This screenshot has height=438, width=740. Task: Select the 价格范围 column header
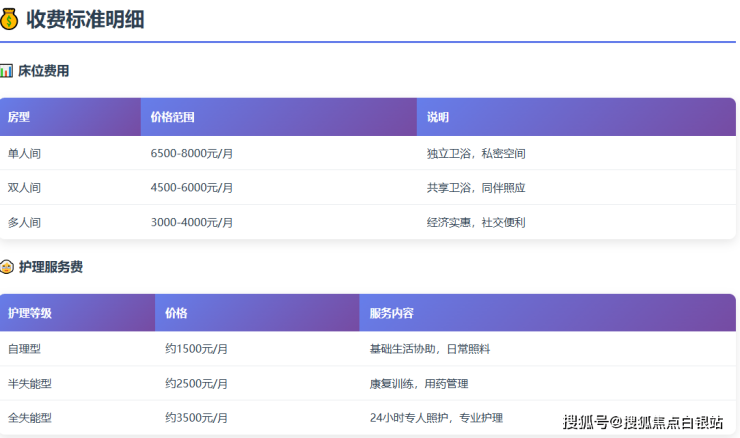[x=172, y=117]
